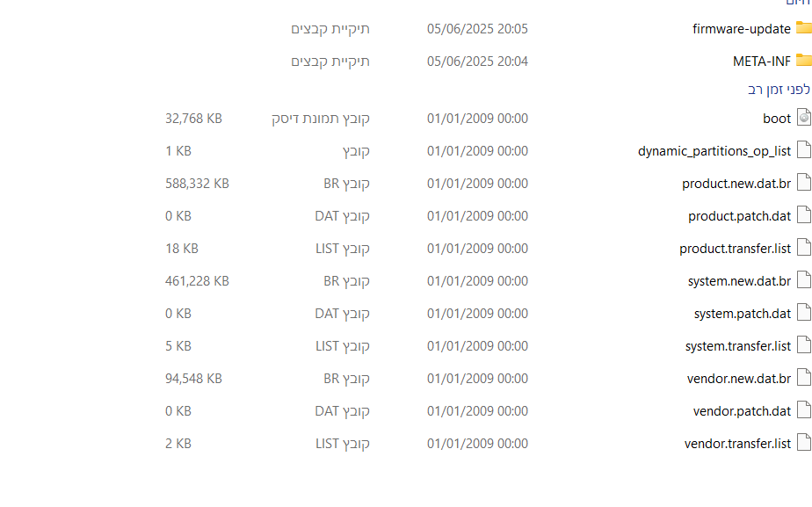This screenshot has height=507, width=812.
Task: Click the 588,332 KB size cell
Action: pyautogui.click(x=197, y=184)
